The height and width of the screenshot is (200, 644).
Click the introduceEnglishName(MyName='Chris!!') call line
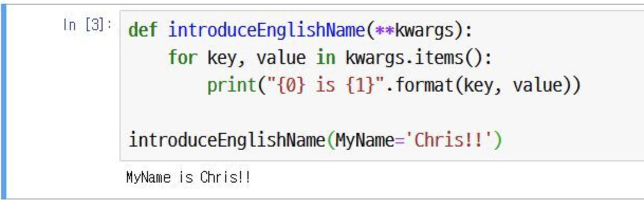coord(315,141)
